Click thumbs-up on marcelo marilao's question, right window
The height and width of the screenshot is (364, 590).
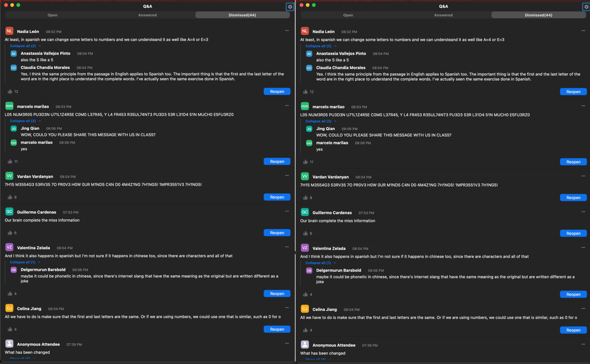point(305,162)
